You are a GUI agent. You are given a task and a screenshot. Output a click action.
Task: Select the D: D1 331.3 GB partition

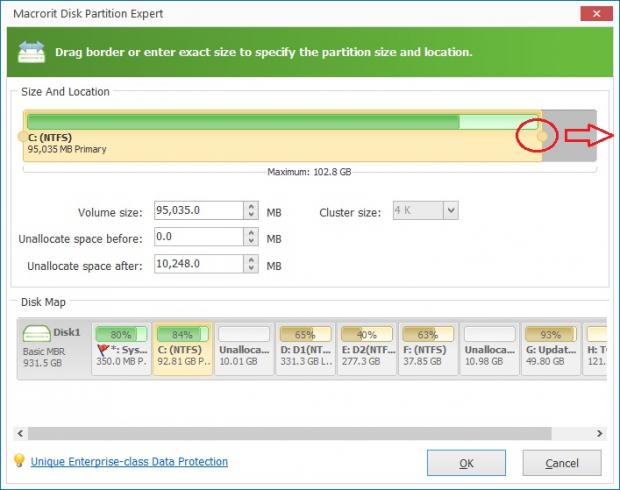tap(305, 349)
